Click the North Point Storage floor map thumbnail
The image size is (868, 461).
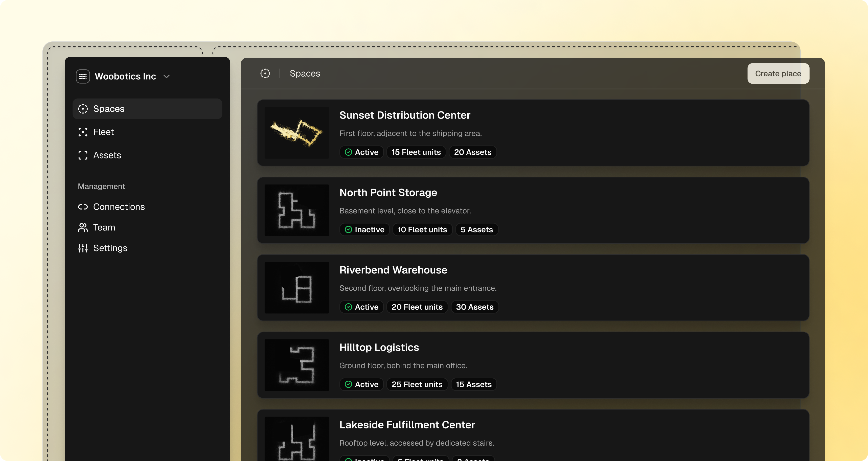[x=296, y=211]
